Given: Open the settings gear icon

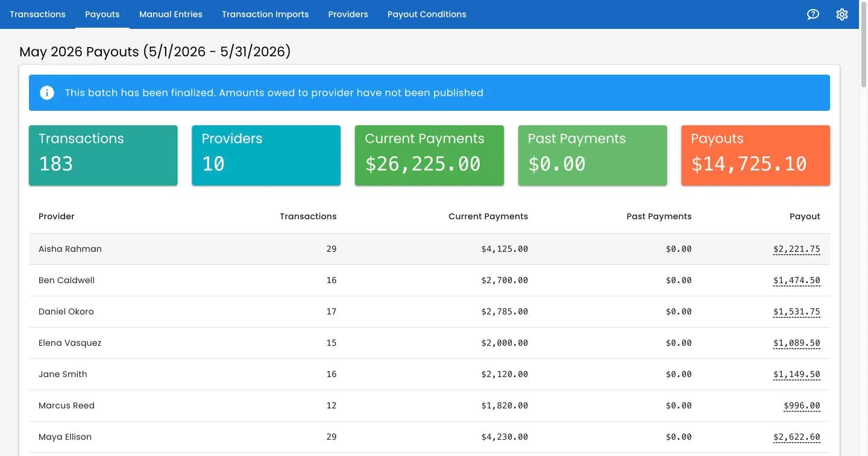Looking at the screenshot, I should tap(842, 14).
